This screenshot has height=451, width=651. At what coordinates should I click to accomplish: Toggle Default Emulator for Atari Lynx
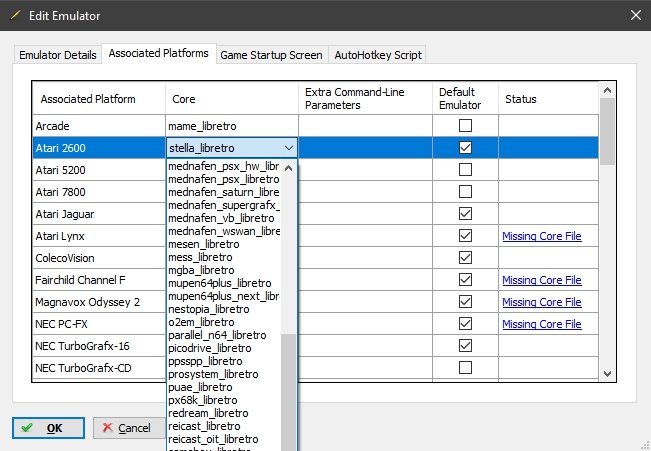point(465,235)
